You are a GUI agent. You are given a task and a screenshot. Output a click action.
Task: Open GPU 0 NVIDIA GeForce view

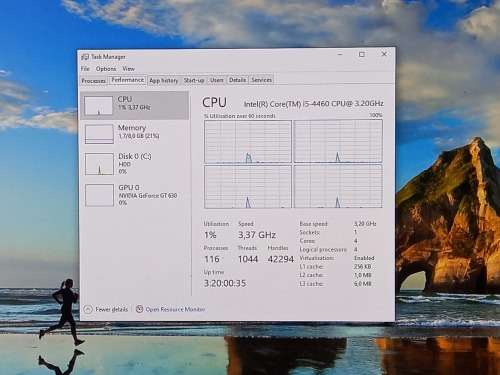coord(134,195)
